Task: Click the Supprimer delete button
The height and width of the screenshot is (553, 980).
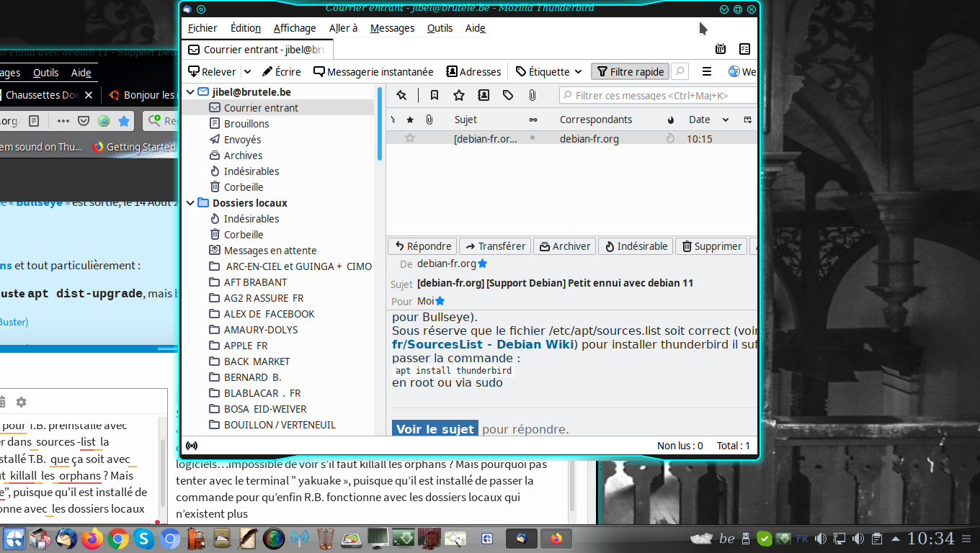Action: pos(711,246)
